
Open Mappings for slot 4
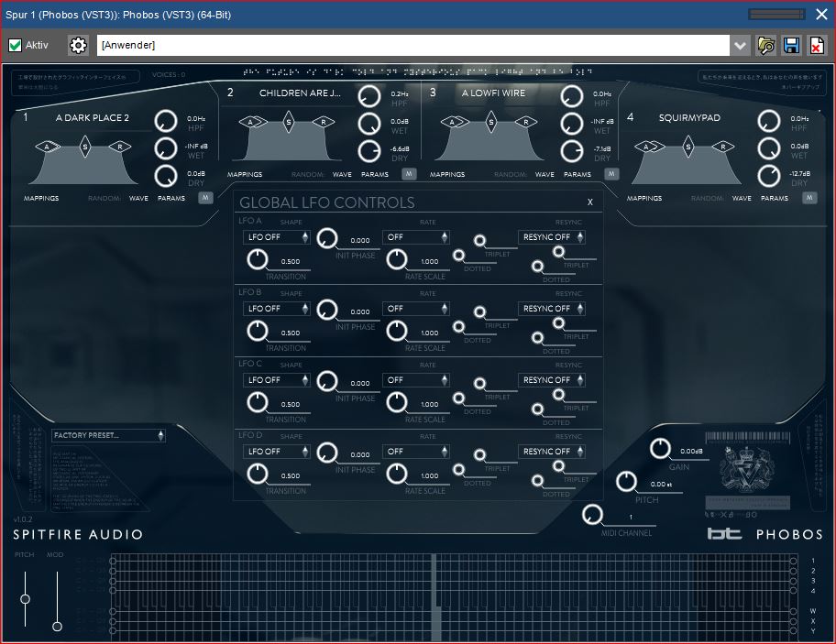(644, 198)
